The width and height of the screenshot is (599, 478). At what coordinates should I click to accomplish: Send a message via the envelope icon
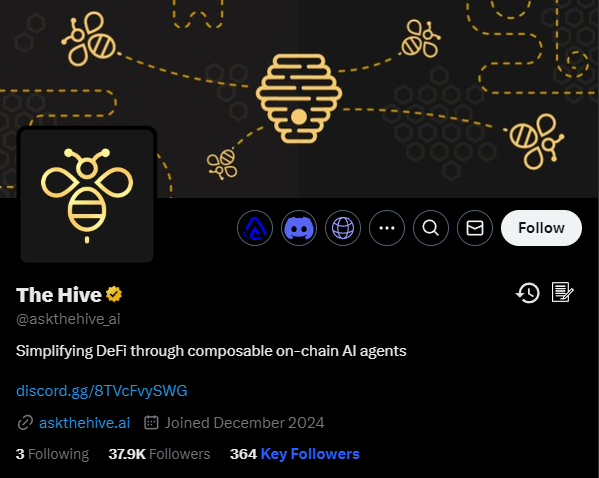[x=475, y=228]
